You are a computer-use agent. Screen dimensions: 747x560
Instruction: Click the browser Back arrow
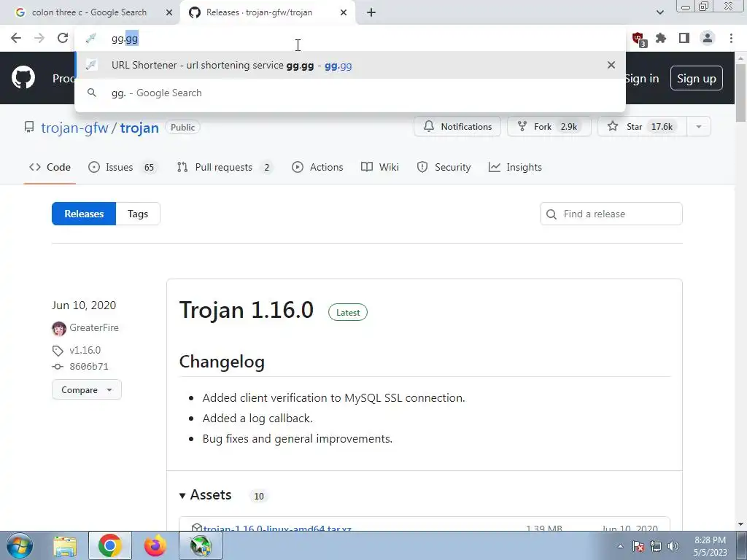pyautogui.click(x=16, y=38)
